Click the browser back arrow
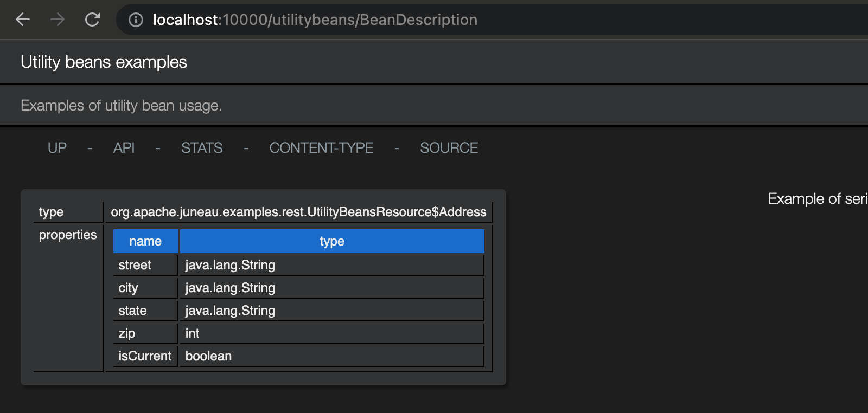This screenshot has height=413, width=868. click(x=23, y=20)
